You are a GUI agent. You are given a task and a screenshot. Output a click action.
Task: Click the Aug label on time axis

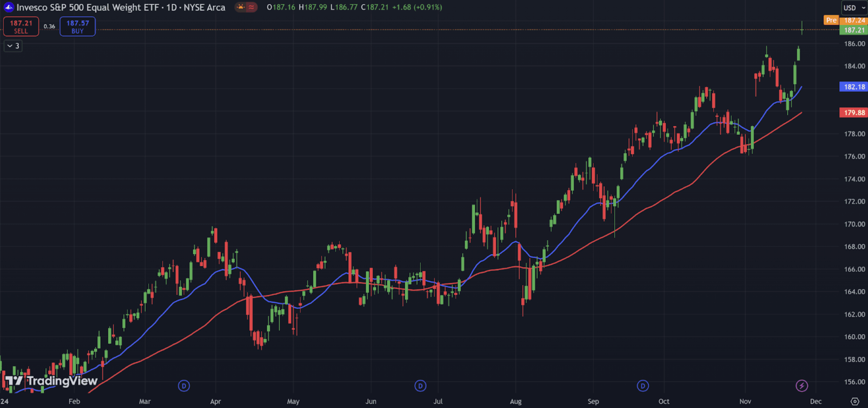515,401
